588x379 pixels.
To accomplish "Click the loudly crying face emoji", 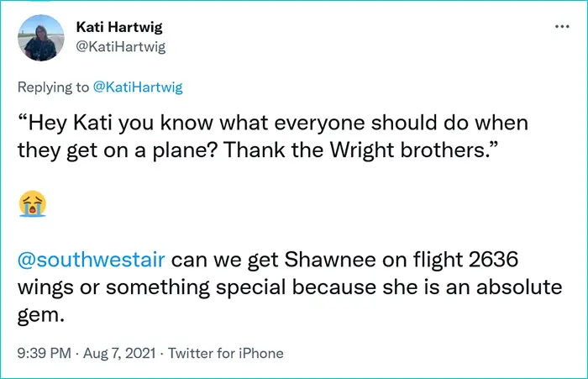I will click(30, 203).
